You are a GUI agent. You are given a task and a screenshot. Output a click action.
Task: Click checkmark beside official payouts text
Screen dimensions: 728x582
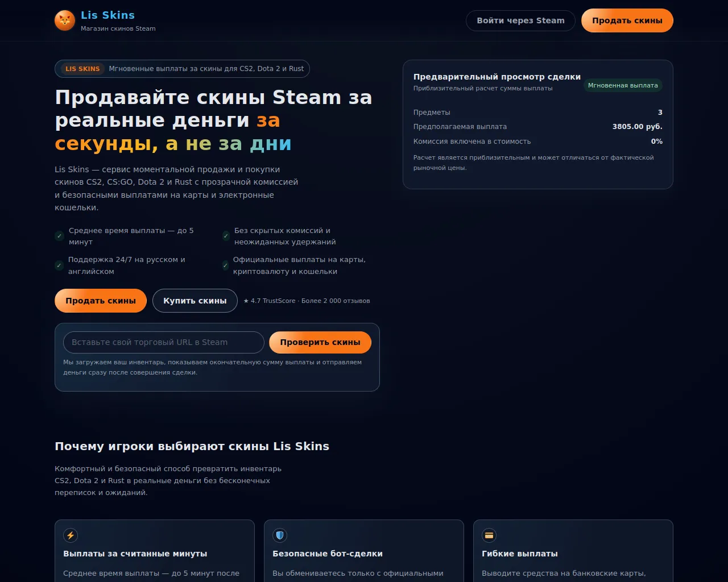point(225,265)
